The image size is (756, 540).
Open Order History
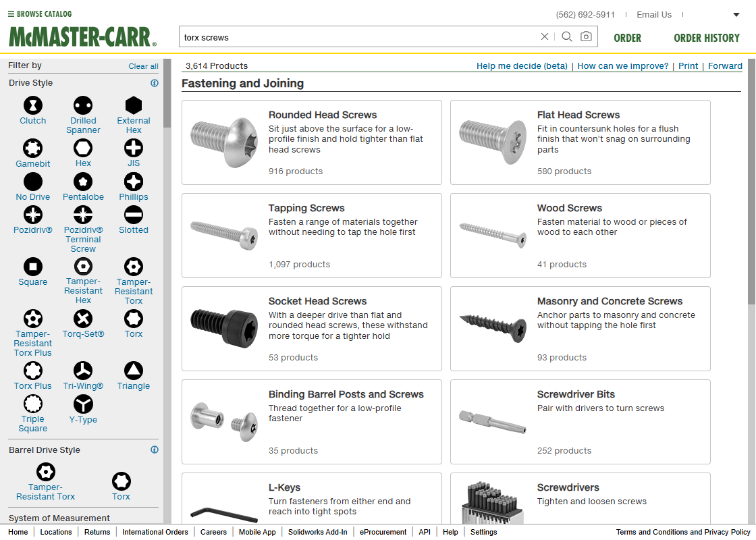point(706,38)
